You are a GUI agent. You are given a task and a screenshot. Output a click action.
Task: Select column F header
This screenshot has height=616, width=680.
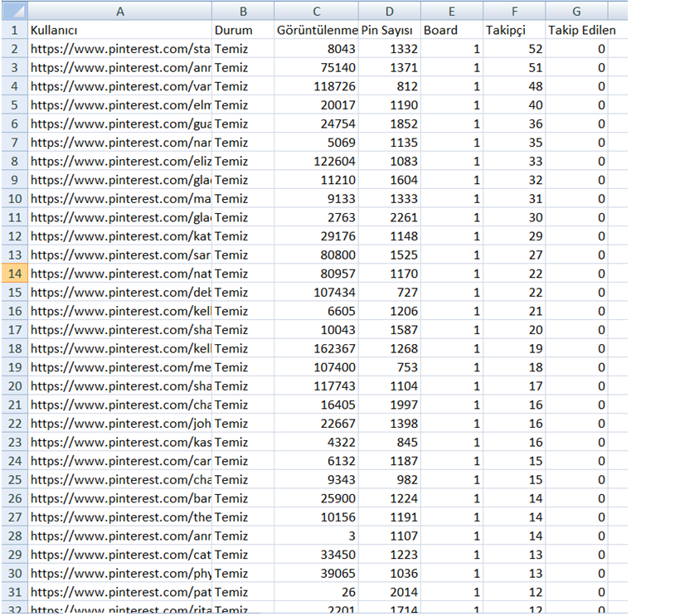pos(514,12)
